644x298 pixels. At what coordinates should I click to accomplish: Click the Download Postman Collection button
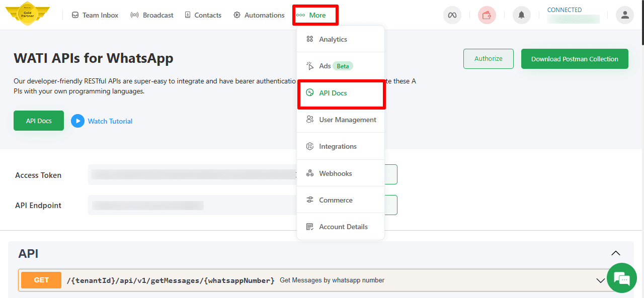coord(575,59)
